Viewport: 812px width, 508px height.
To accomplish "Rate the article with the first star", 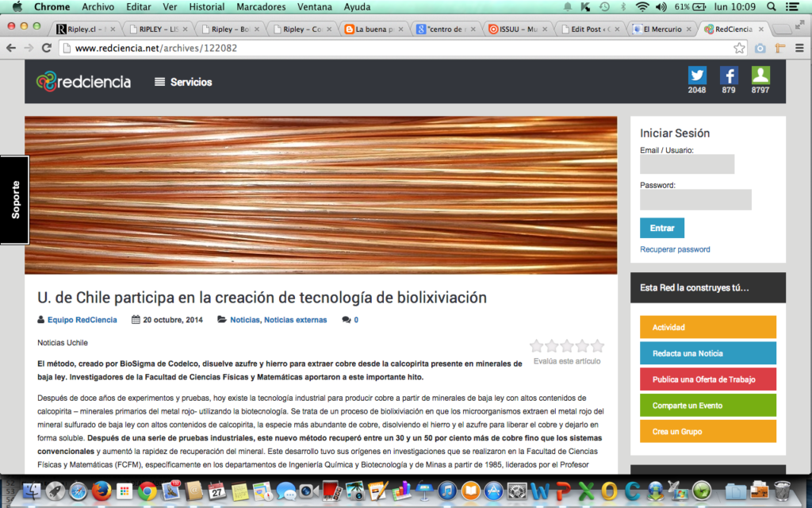I will (x=537, y=346).
